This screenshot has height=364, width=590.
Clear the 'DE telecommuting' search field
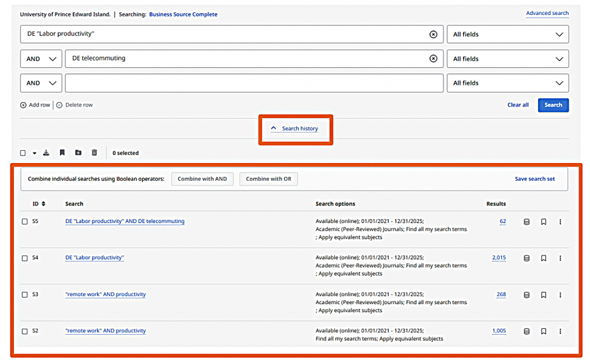coord(433,59)
